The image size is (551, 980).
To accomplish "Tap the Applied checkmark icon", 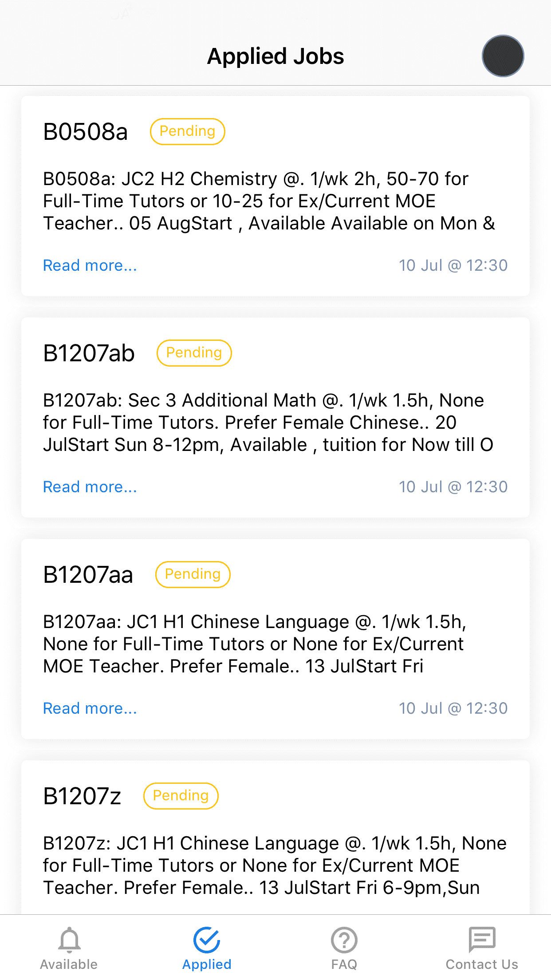I will point(207,939).
